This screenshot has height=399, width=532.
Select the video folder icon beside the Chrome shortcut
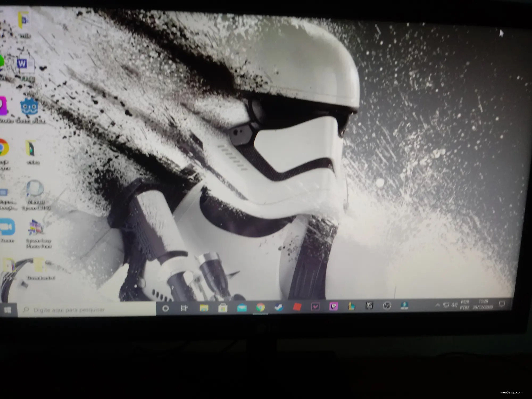(32, 152)
